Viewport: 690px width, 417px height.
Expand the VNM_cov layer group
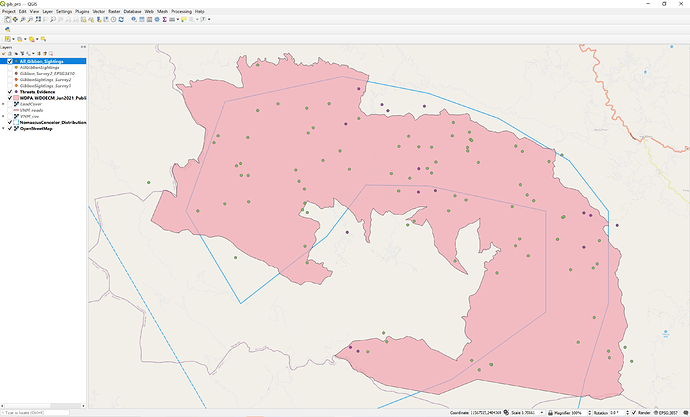(x=4, y=117)
